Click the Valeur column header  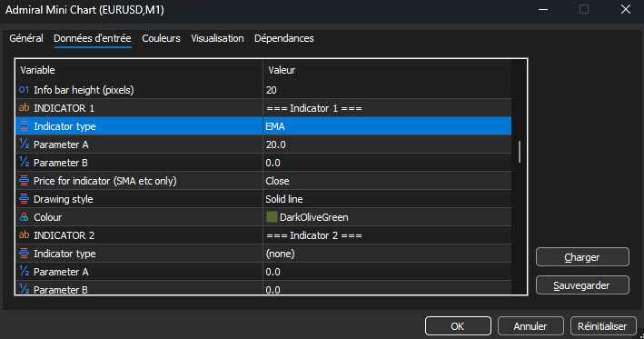point(387,70)
